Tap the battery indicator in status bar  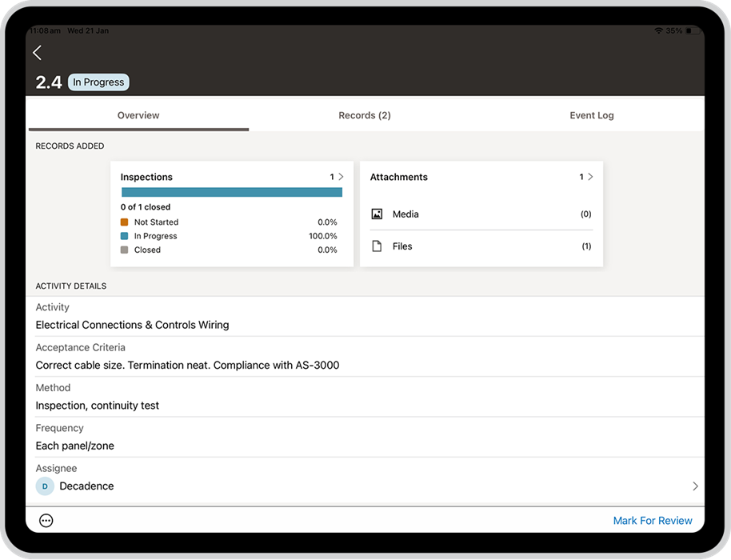point(693,30)
